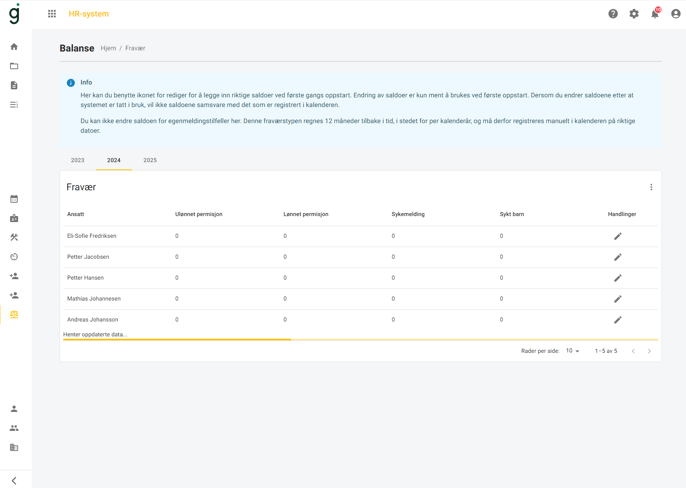Click Mathias Johannesen's Sykt barn value
The image size is (686, 488).
(x=501, y=299)
